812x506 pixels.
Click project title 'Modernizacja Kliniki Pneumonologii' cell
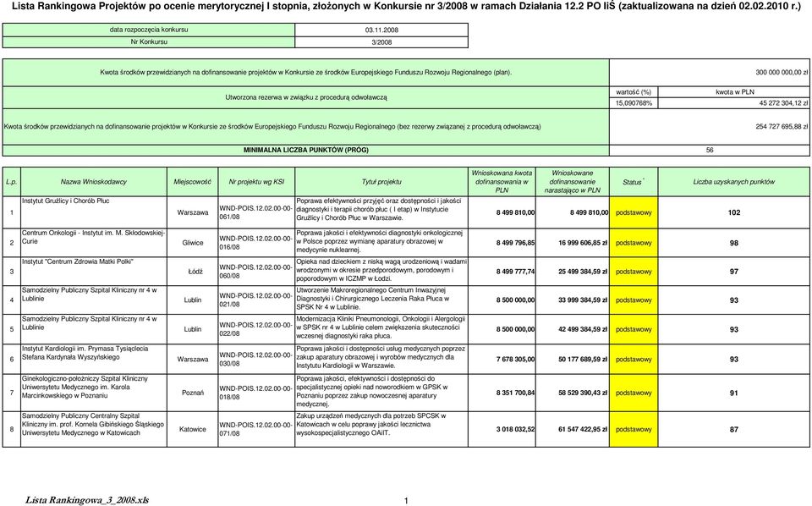[x=381, y=327]
